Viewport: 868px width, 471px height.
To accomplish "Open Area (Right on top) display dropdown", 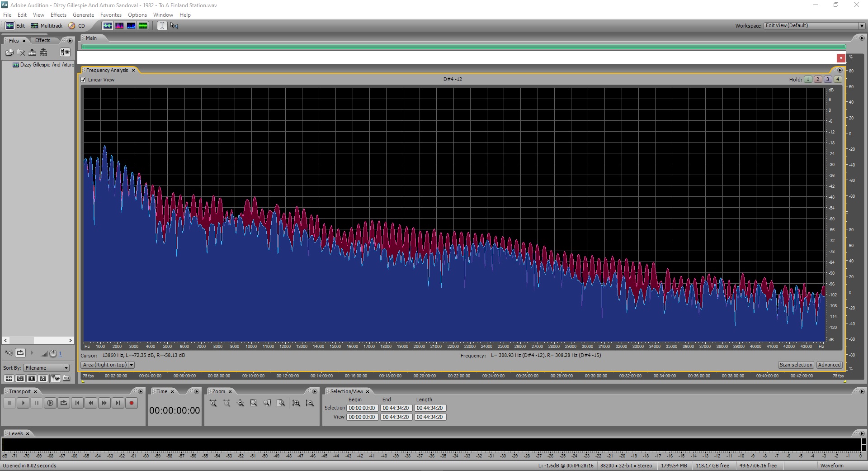I will tap(108, 365).
